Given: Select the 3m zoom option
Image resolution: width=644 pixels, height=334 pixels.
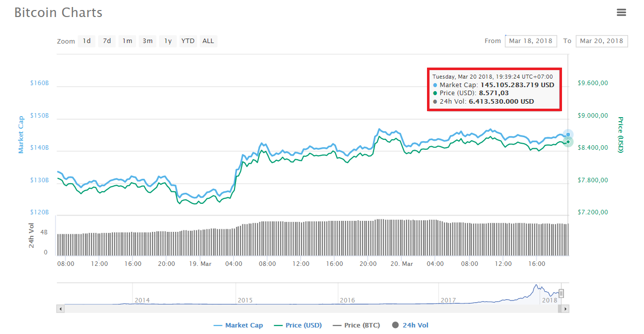Looking at the screenshot, I should [147, 41].
